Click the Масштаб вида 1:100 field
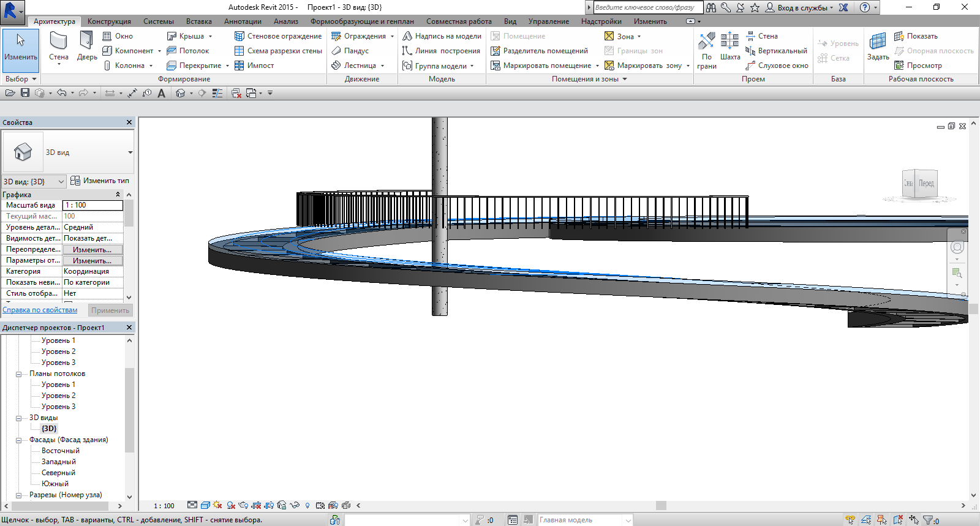 pos(92,205)
